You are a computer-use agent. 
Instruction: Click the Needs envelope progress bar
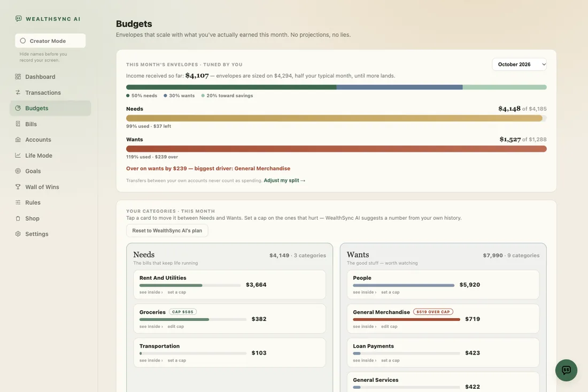(336, 118)
